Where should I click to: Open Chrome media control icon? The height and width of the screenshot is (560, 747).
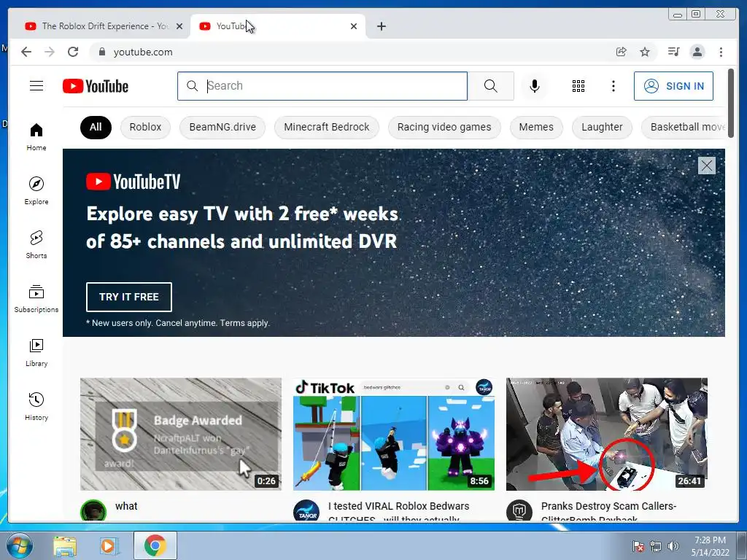pos(673,52)
